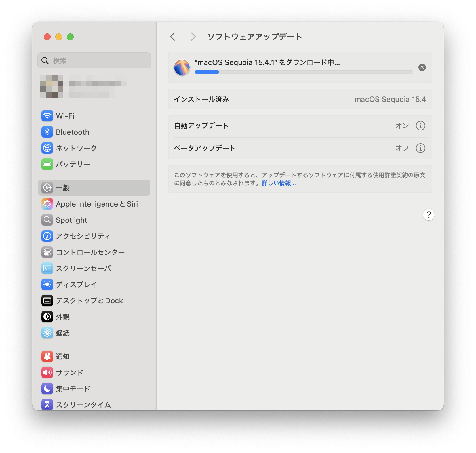This screenshot has height=453, width=476.
Task: Click the オフ status value
Action: pyautogui.click(x=402, y=148)
